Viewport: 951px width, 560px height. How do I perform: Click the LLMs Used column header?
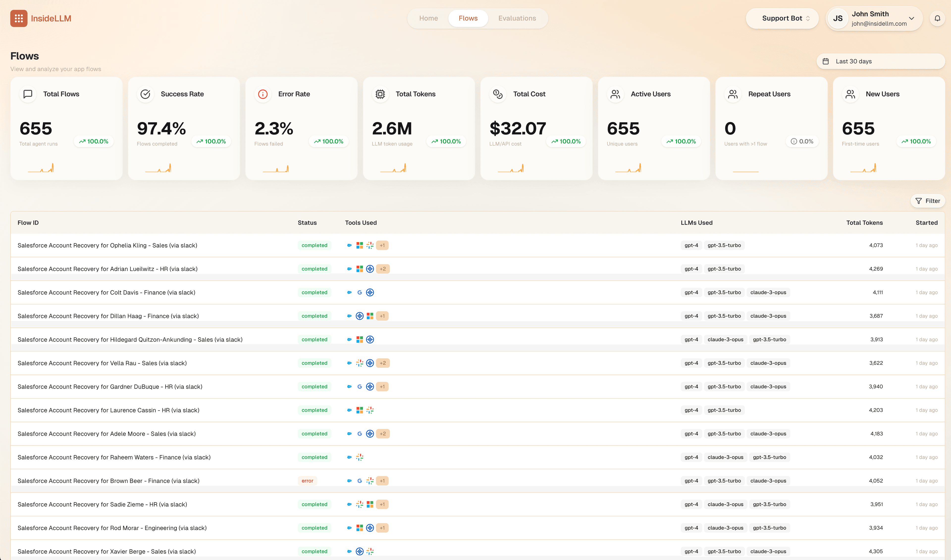[x=696, y=223]
